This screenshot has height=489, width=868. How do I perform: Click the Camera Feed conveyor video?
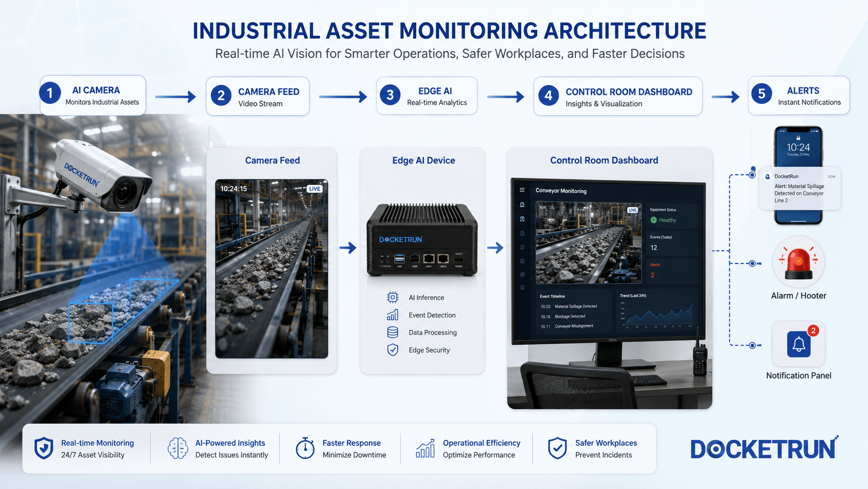[272, 269]
